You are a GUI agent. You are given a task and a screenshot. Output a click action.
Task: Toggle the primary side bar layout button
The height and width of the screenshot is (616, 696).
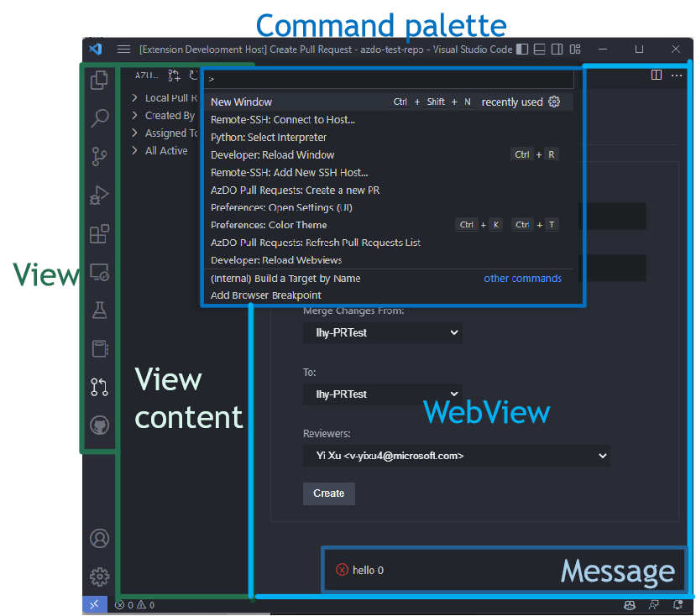coord(522,50)
